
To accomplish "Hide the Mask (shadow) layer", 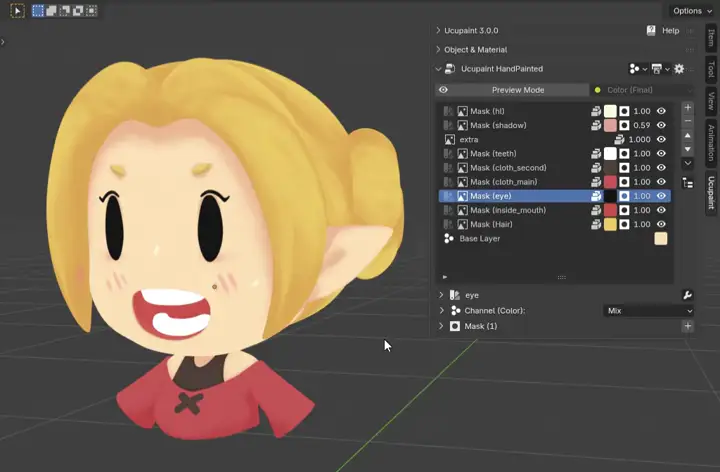I will [661, 125].
